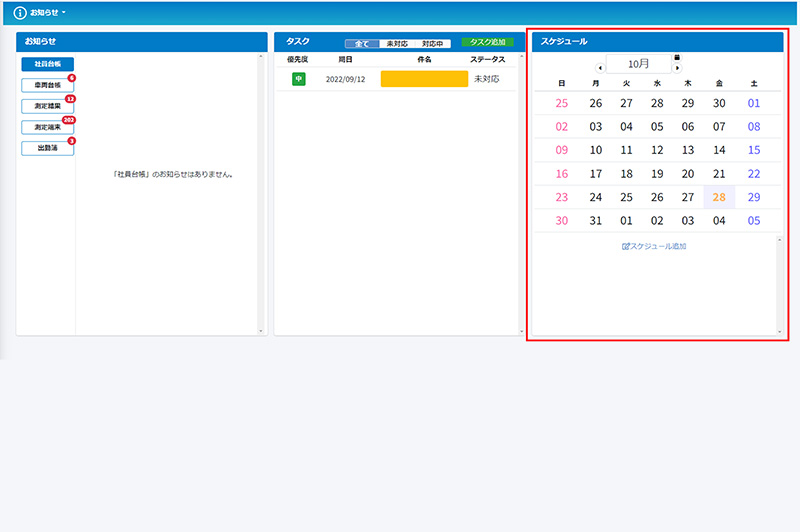800x532 pixels.
Task: Go to previous month in schedule calendar
Action: 600,68
